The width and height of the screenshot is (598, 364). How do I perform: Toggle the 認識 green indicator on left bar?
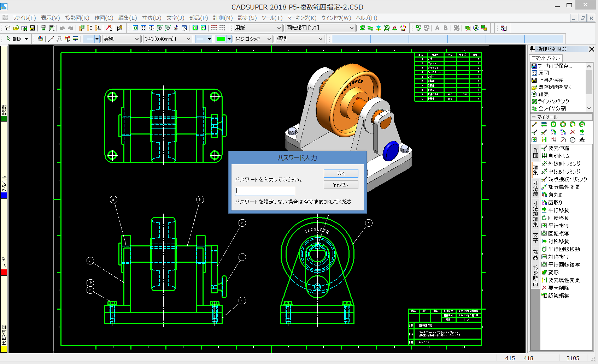click(4, 119)
